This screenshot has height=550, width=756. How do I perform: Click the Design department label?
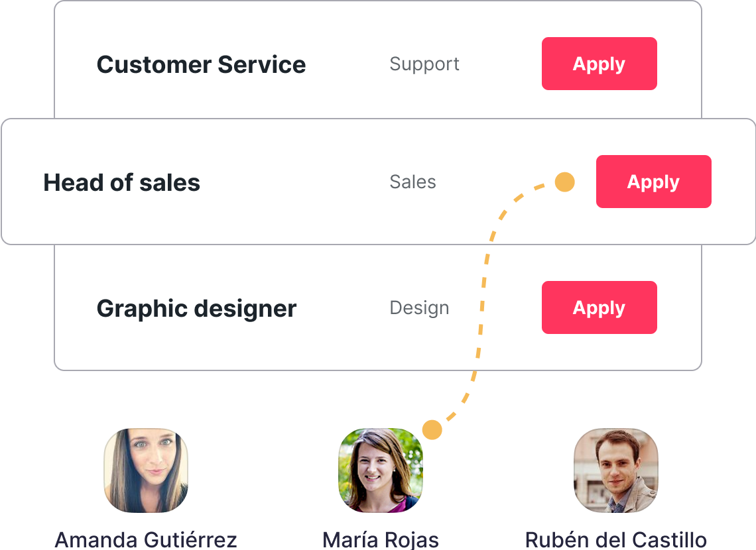(419, 308)
